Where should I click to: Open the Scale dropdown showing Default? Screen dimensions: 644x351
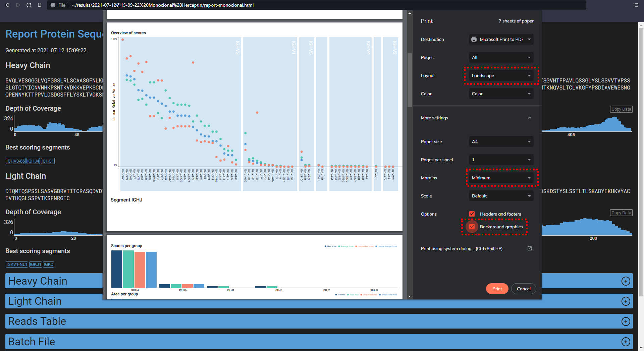(501, 196)
